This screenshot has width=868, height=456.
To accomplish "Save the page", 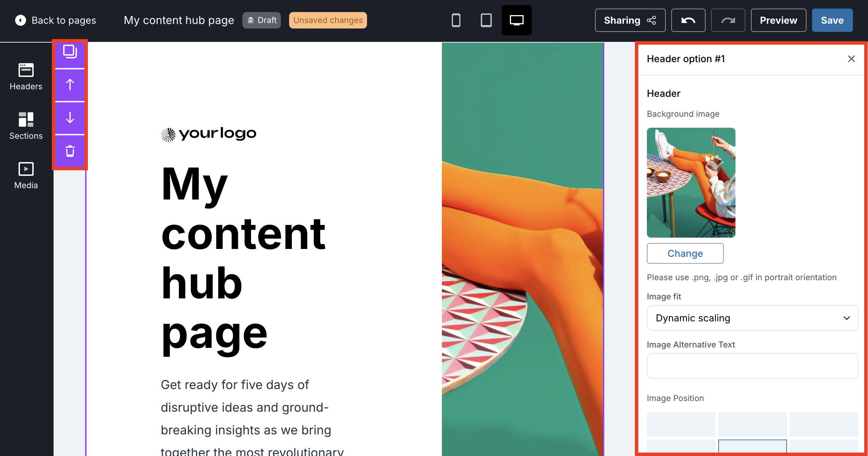I will point(832,20).
